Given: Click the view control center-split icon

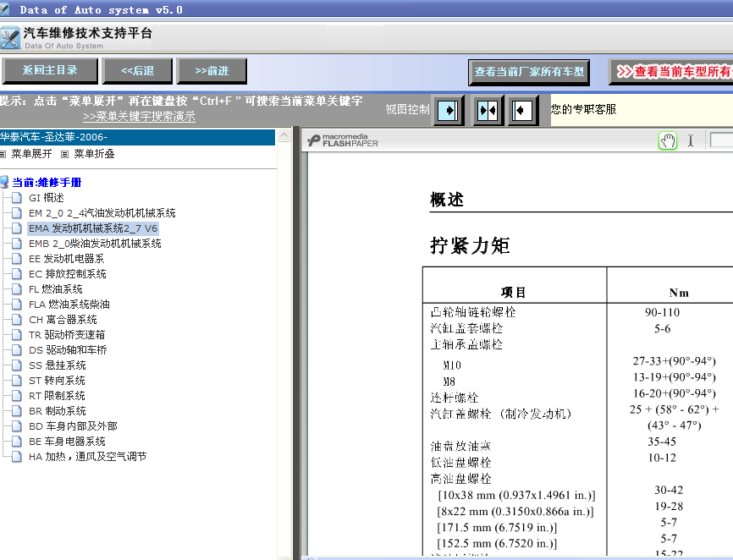Looking at the screenshot, I should pos(488,111).
